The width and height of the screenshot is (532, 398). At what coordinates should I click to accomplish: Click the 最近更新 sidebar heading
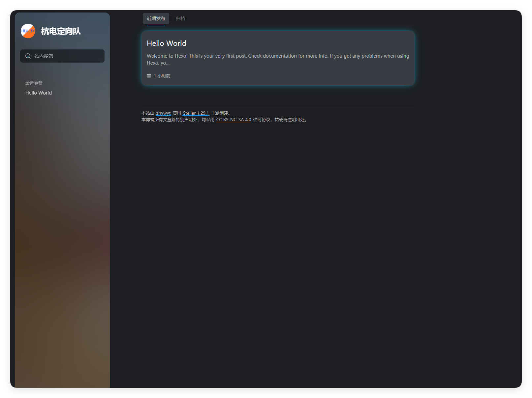[34, 83]
